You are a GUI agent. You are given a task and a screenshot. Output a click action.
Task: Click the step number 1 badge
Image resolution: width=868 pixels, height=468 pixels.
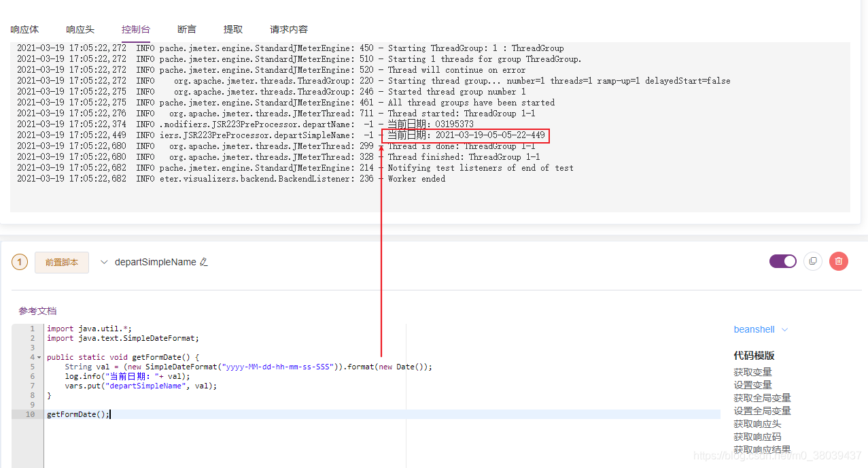click(x=20, y=262)
